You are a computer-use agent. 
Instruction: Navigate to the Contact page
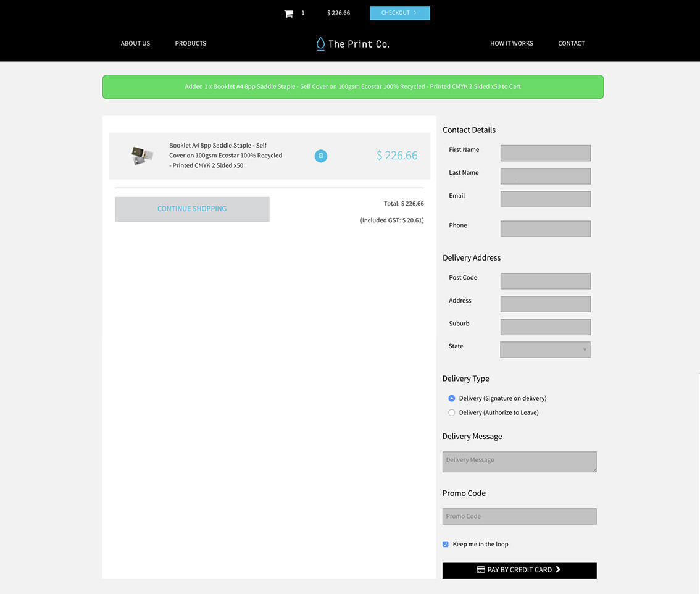[571, 44]
